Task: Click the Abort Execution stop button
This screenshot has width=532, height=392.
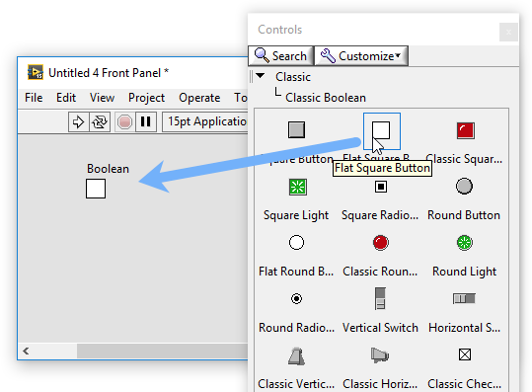Action: 124,121
